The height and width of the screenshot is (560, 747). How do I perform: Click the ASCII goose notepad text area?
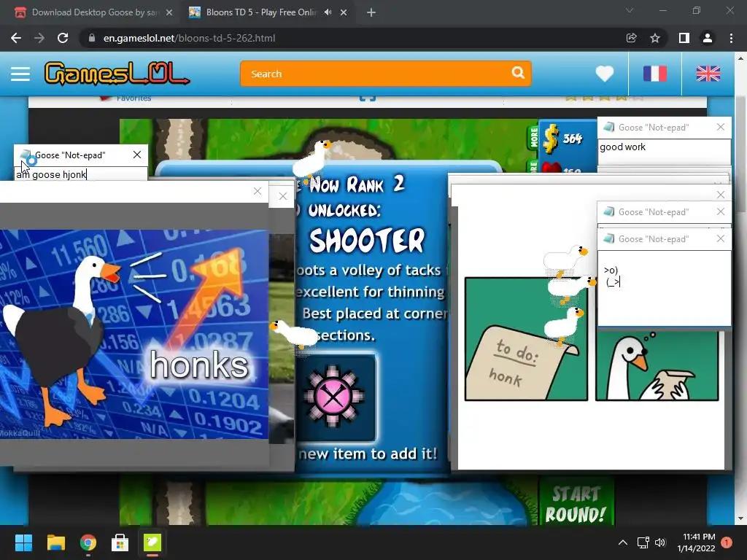coord(664,288)
